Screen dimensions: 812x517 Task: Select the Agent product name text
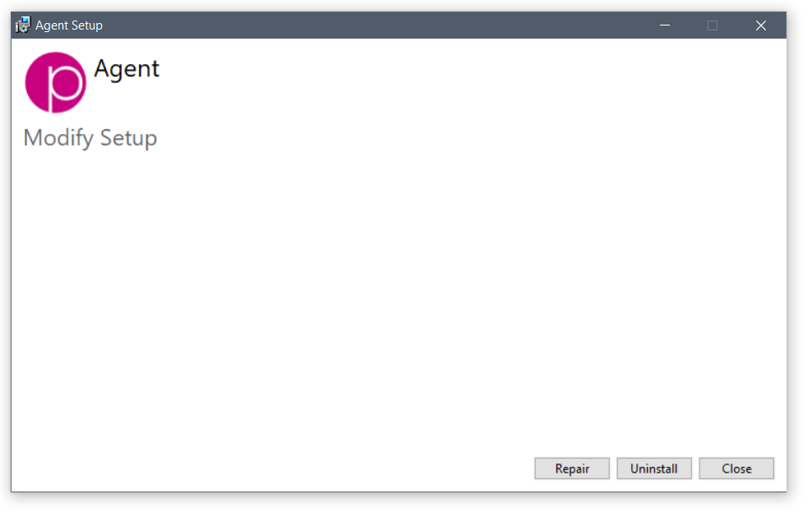(x=127, y=69)
